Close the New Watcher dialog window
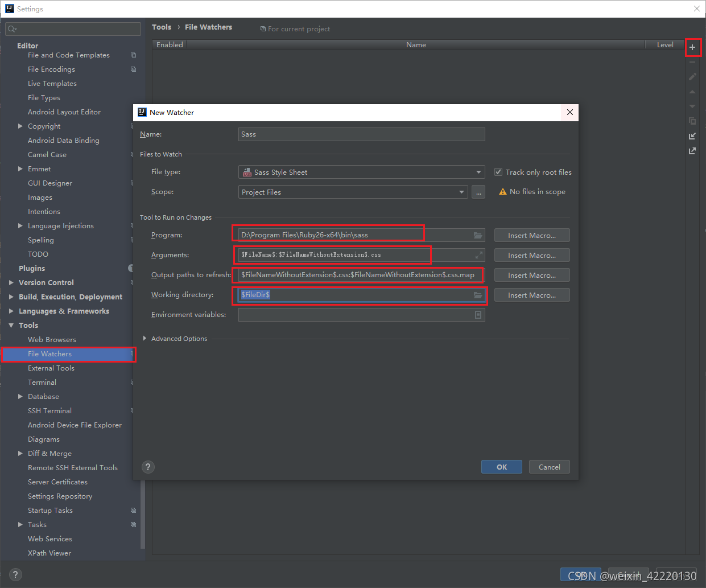This screenshot has width=706, height=588. pos(569,112)
